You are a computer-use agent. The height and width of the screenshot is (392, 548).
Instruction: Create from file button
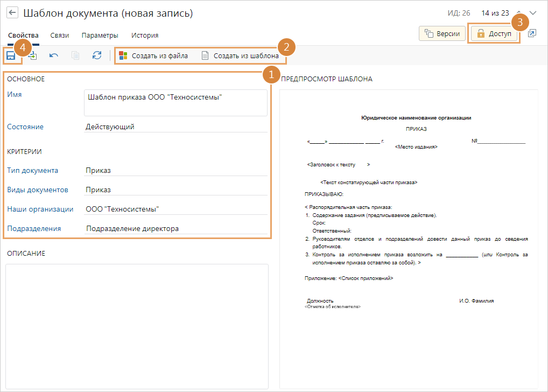pos(153,55)
